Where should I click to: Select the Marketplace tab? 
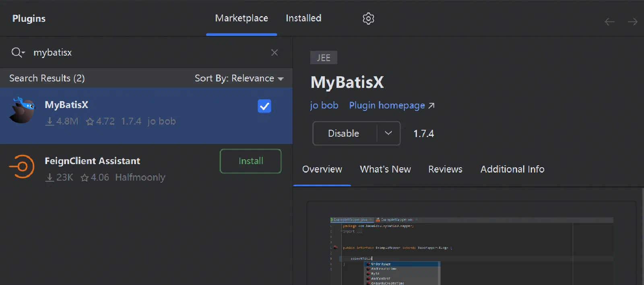click(242, 18)
